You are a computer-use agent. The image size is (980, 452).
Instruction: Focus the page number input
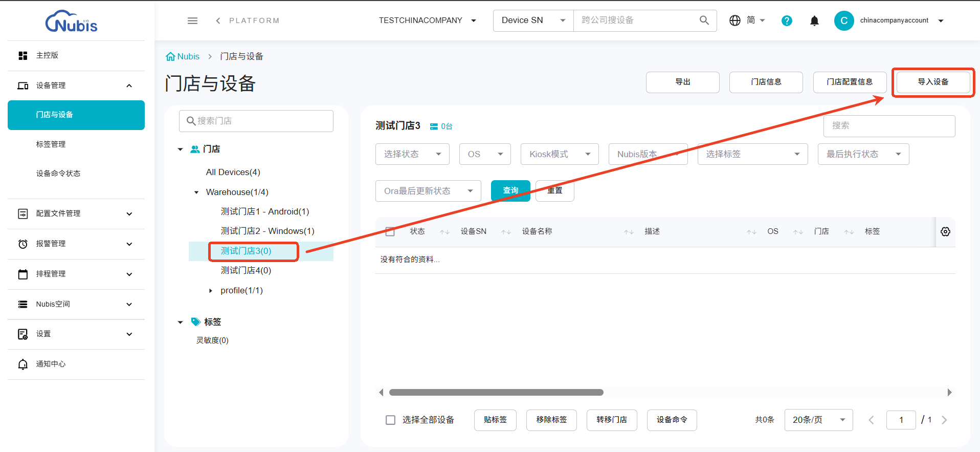pyautogui.click(x=901, y=420)
